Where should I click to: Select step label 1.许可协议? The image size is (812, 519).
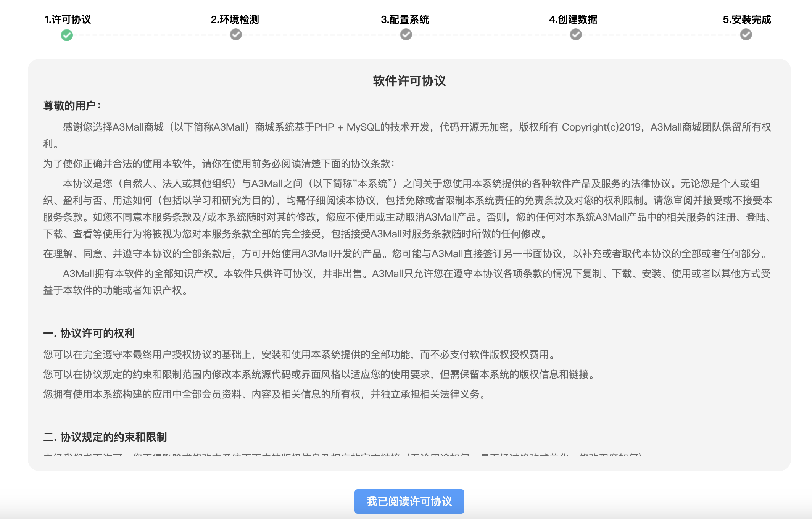[68, 19]
